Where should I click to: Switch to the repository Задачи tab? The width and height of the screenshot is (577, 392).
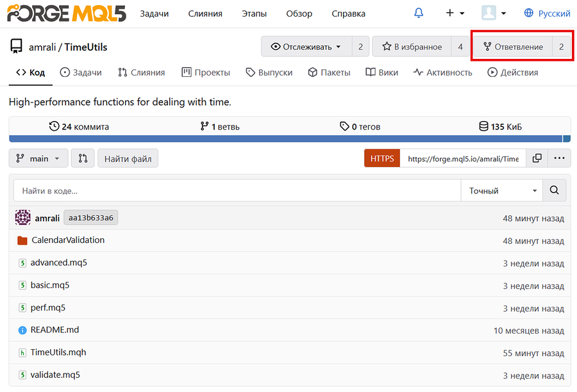tap(81, 72)
